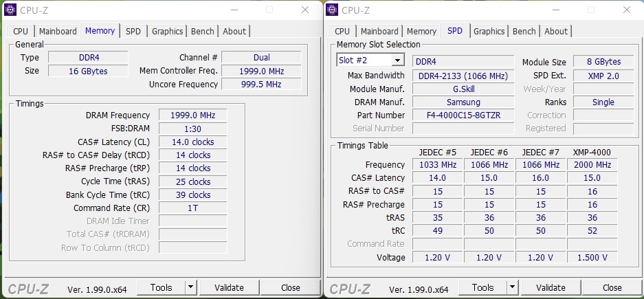Switch to CPU tab in left window
This screenshot has height=299, width=644.
[x=21, y=31]
